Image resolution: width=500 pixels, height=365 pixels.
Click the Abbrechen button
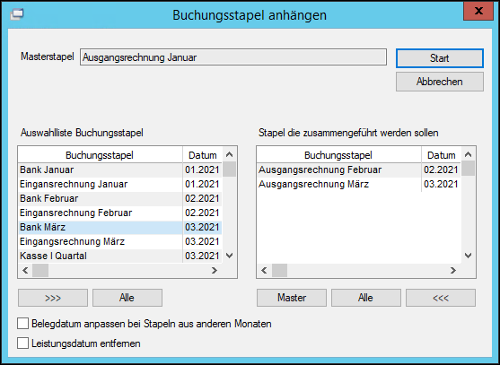[440, 82]
